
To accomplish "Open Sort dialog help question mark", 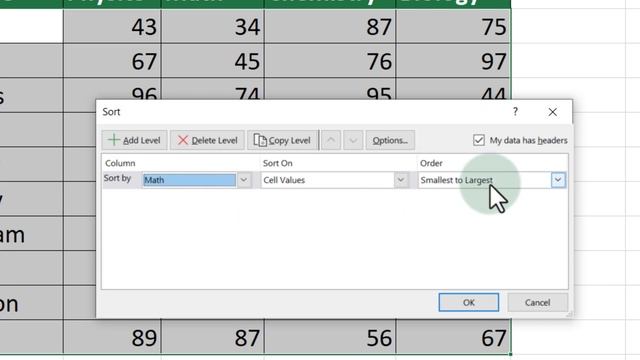I will (516, 111).
